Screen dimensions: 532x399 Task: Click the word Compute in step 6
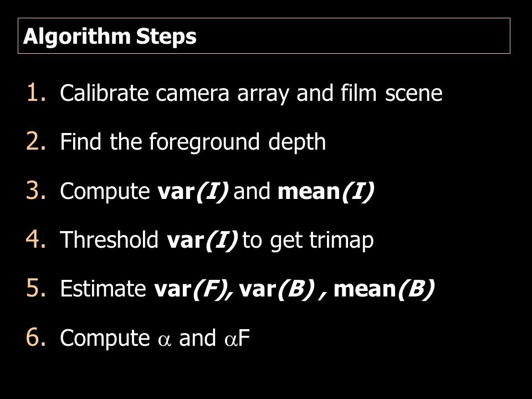point(105,339)
